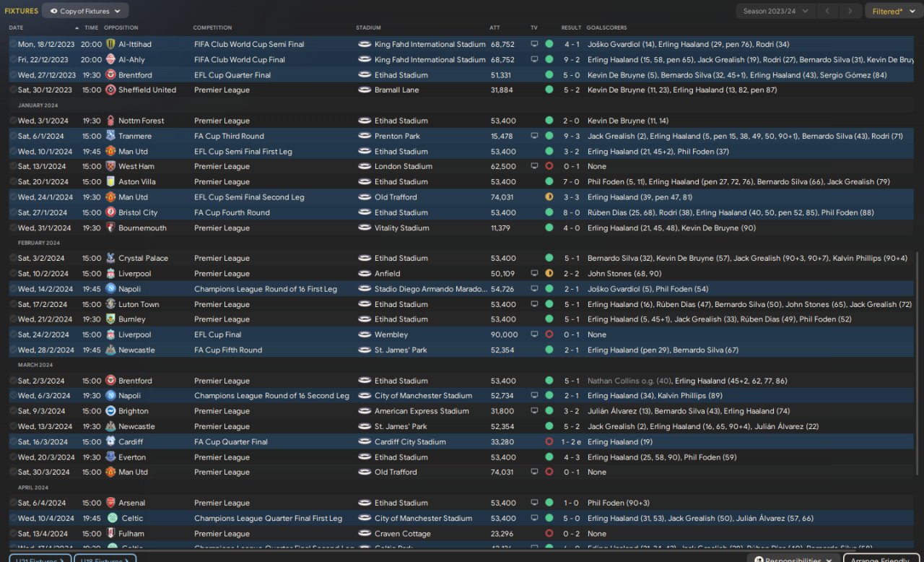
Task: Open the Stadio Diego Armando Maradona stadium link
Action: tap(431, 289)
